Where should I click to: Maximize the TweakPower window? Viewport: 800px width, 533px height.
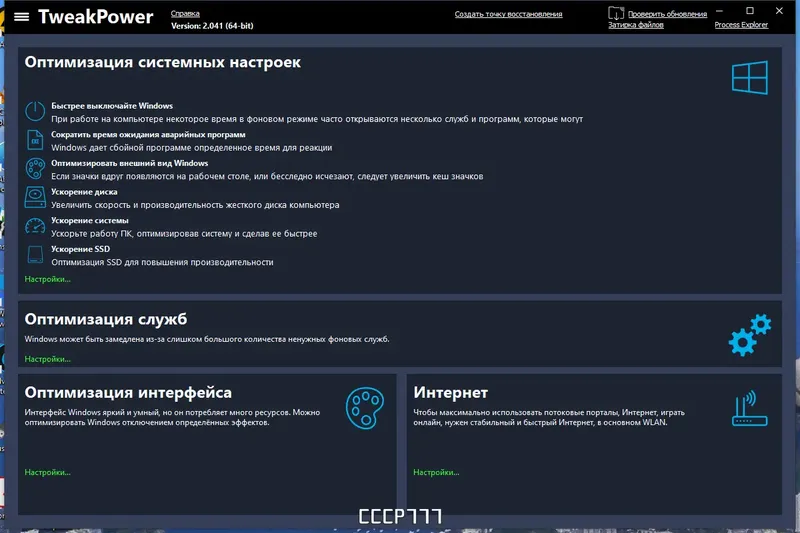click(x=749, y=11)
